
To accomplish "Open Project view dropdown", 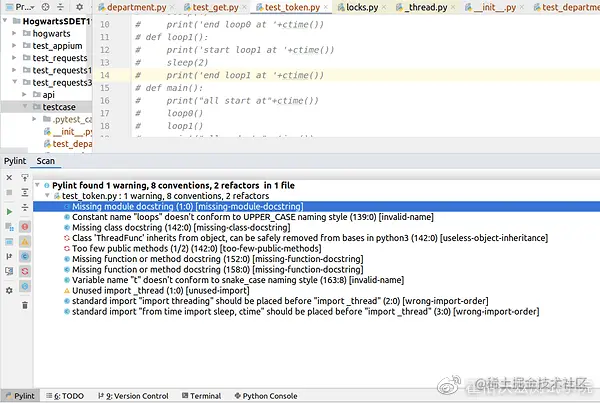I will point(21,7).
